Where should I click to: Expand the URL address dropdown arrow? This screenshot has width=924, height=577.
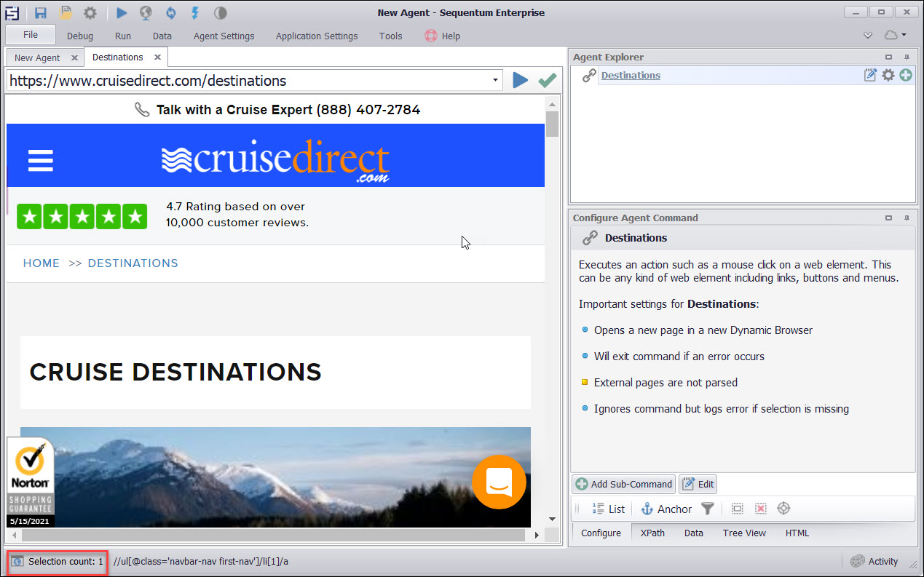click(x=495, y=80)
